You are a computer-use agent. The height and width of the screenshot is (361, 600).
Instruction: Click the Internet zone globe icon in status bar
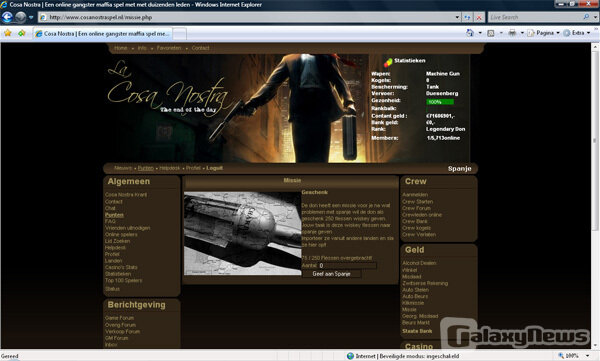point(350,356)
